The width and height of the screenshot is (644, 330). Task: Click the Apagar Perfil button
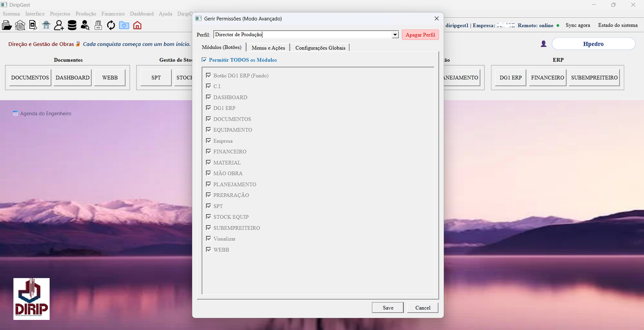pyautogui.click(x=420, y=35)
